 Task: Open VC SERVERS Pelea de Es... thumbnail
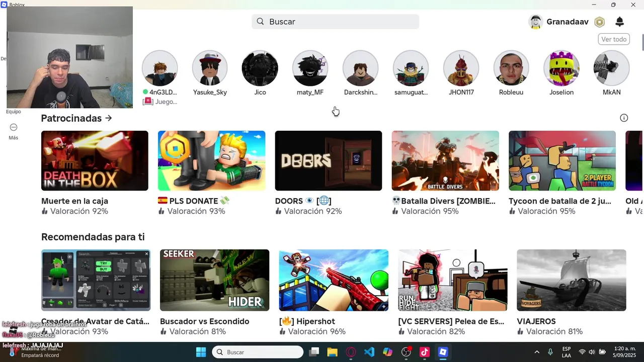[453, 280]
